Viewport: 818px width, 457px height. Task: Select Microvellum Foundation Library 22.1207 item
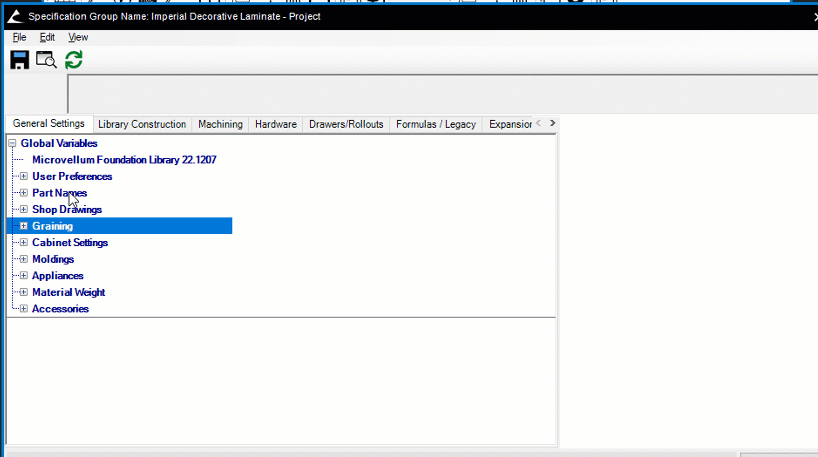124,160
